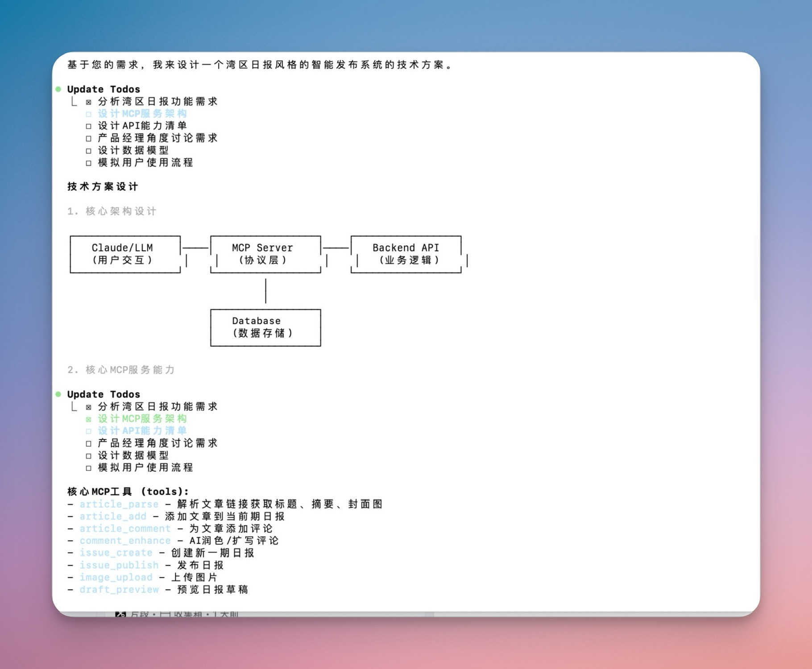Click green status dot beside first Update Todos
Screen dimensions: 812x669
[58, 89]
